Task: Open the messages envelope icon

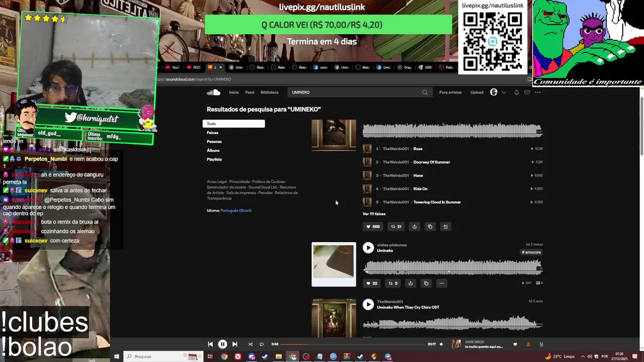Action: (527, 93)
